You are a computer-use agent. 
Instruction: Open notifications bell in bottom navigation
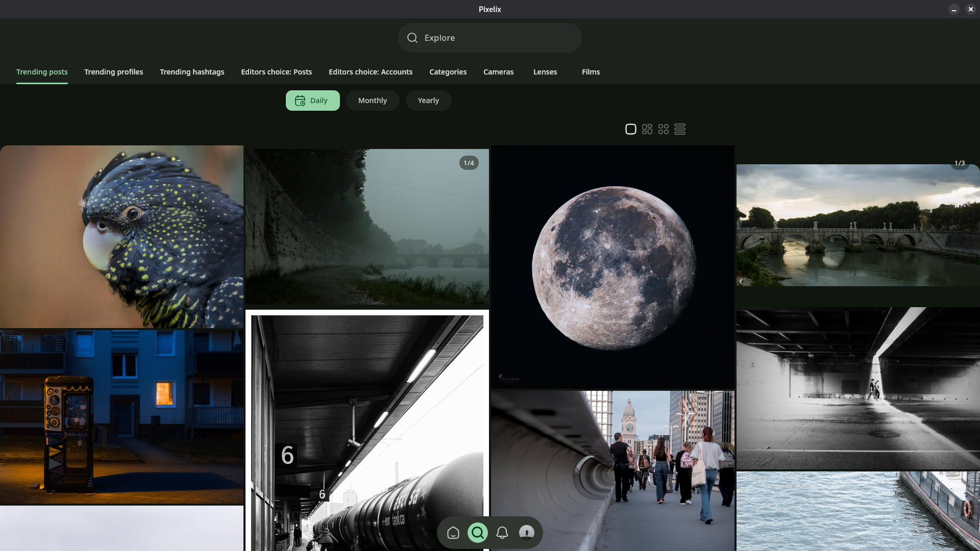coord(502,533)
